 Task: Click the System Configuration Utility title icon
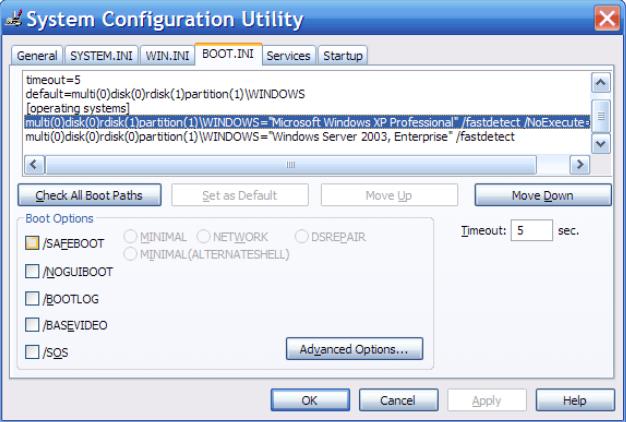[14, 19]
